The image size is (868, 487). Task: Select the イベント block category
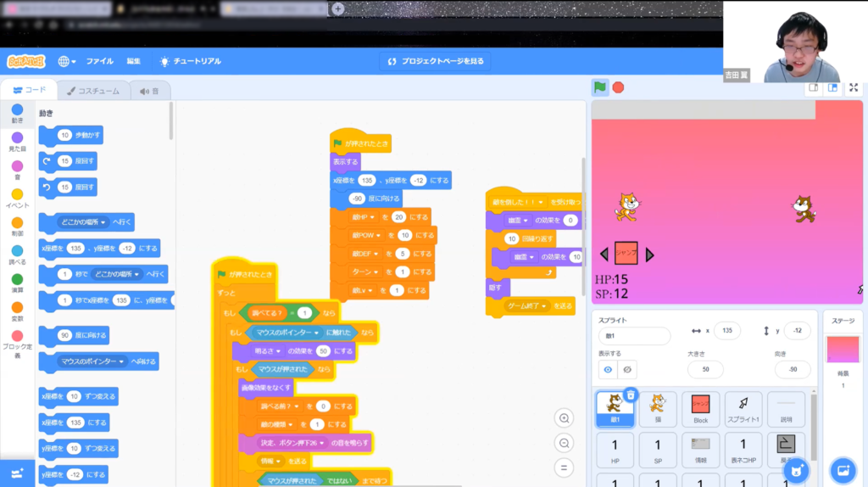(x=17, y=199)
